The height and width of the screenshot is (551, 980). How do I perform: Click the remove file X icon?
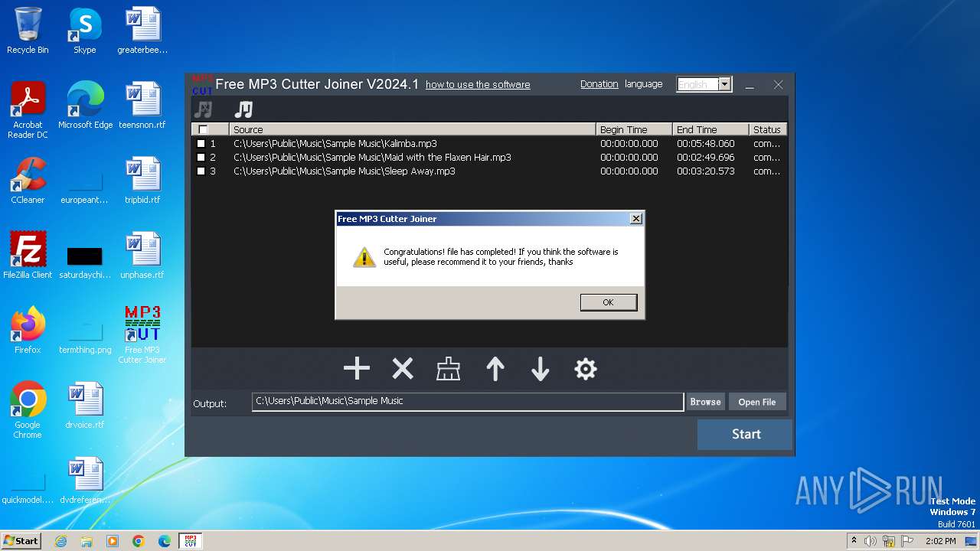(x=403, y=369)
